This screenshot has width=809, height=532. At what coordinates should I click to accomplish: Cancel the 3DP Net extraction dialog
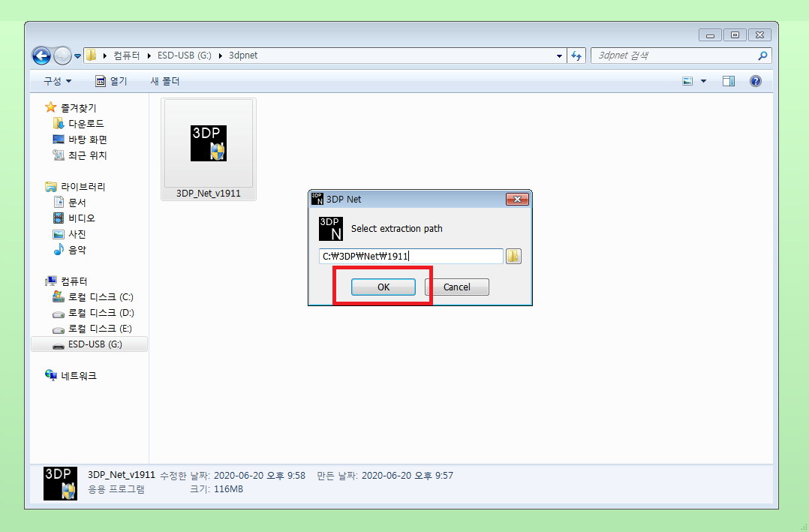[456, 287]
